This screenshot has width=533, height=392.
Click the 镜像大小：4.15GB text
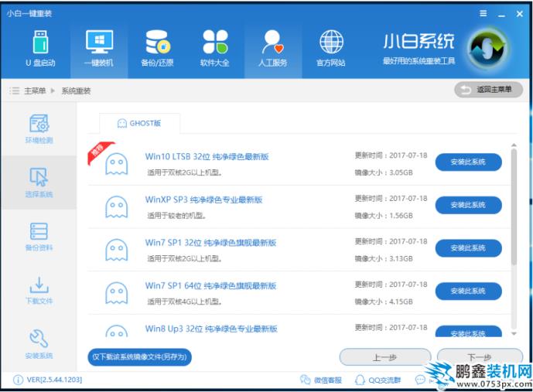tap(384, 302)
